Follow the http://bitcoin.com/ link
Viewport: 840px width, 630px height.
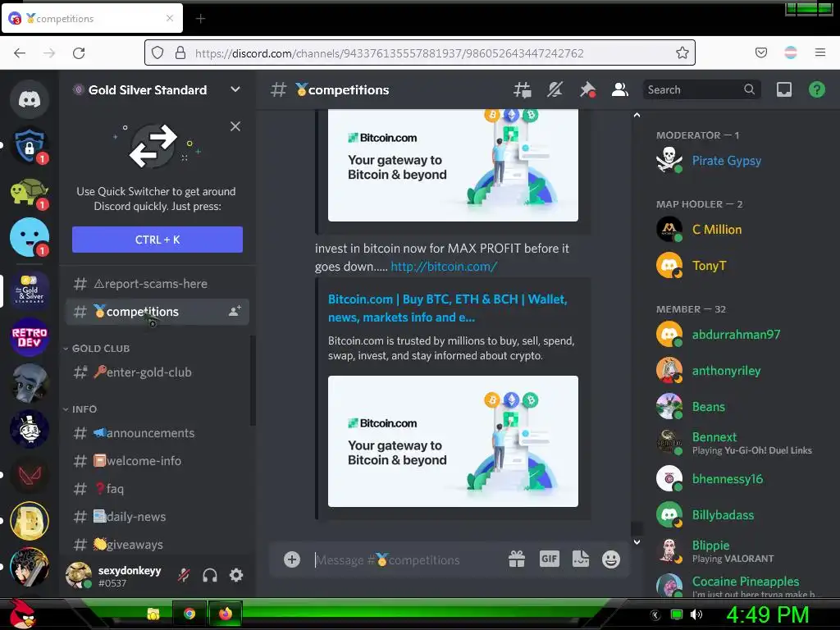tap(444, 267)
